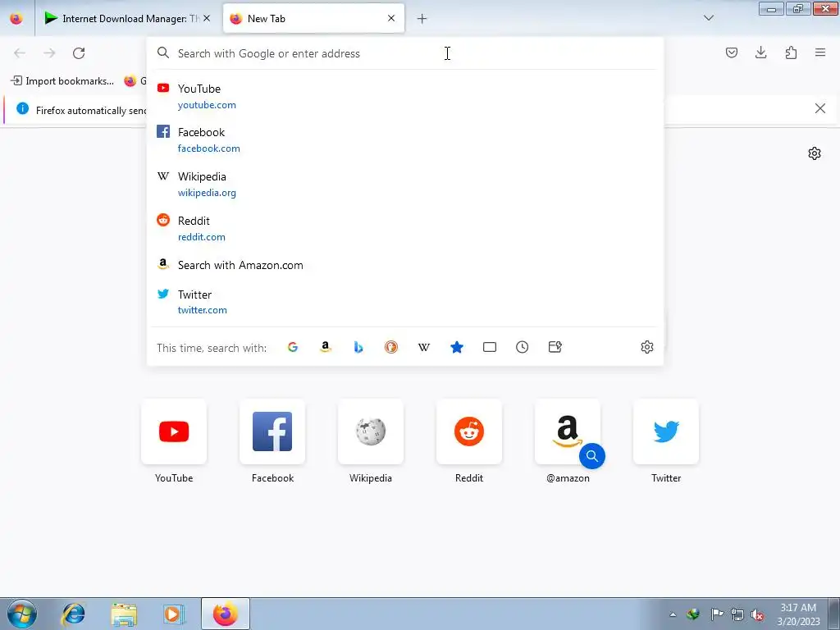Reload the current page
840x630 pixels.
tap(79, 52)
